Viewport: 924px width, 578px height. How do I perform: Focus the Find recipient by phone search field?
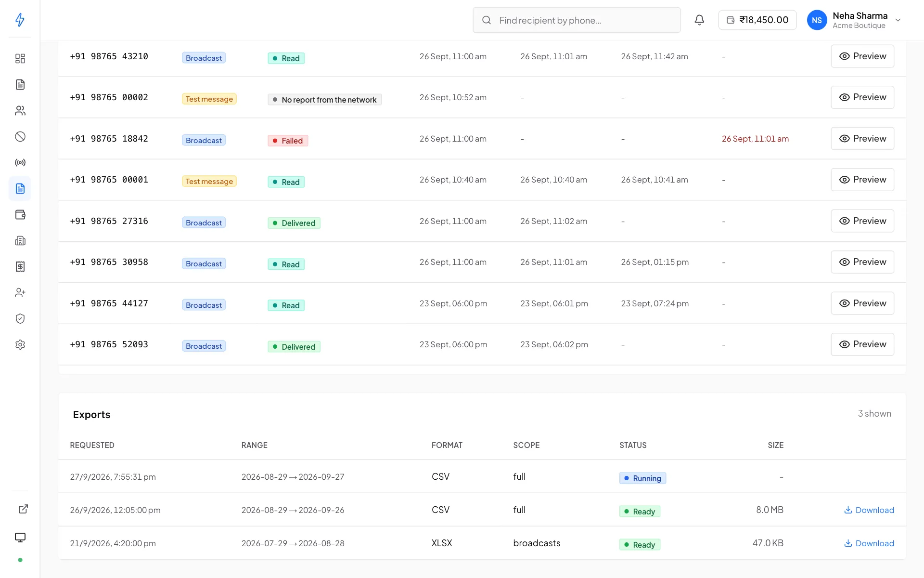(x=577, y=20)
